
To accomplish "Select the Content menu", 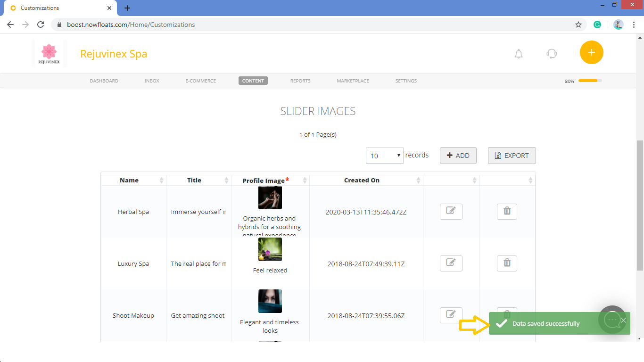I will click(x=253, y=81).
